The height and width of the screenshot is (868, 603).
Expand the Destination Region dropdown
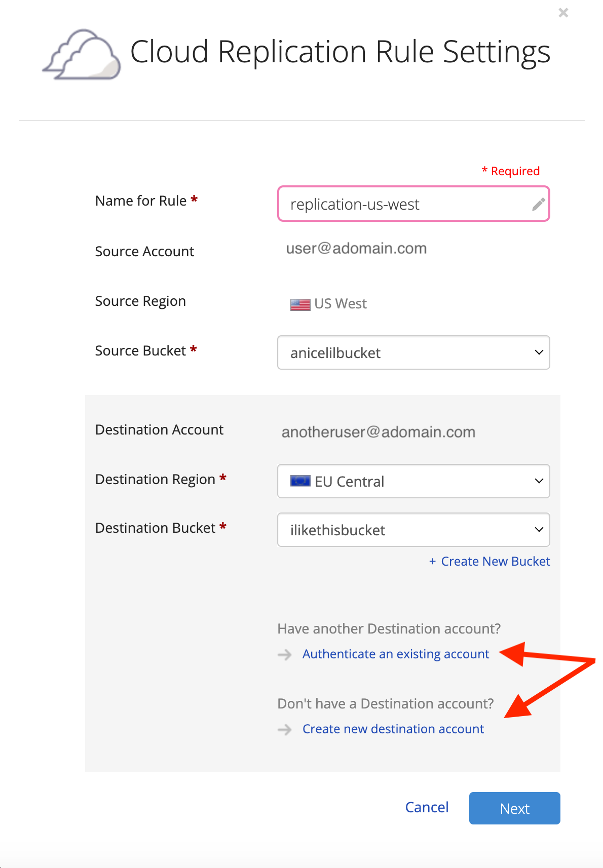point(413,481)
